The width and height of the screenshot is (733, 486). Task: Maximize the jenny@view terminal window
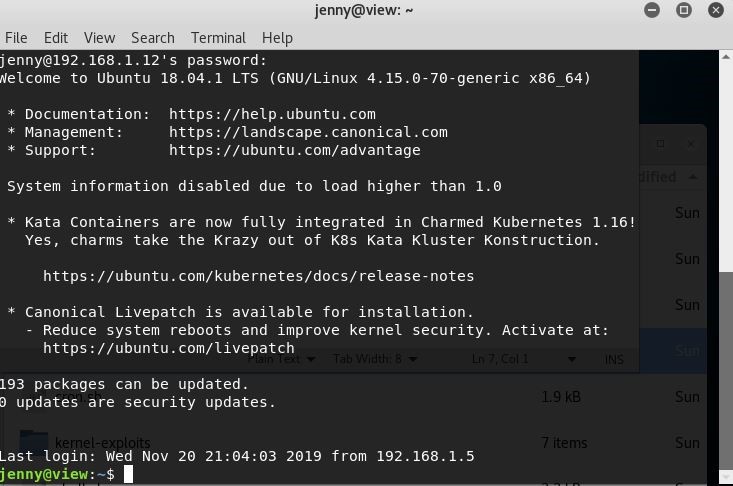(683, 10)
